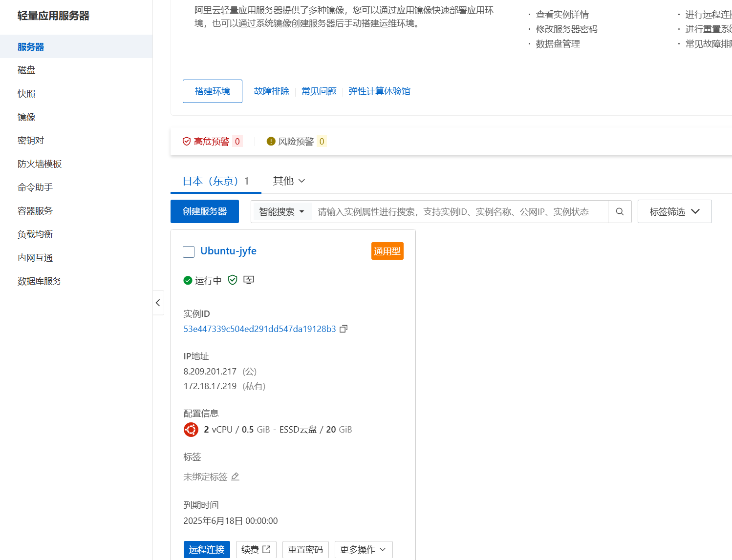Switch to the 其他 region tab
Screen dimensions: 732x560
[288, 180]
